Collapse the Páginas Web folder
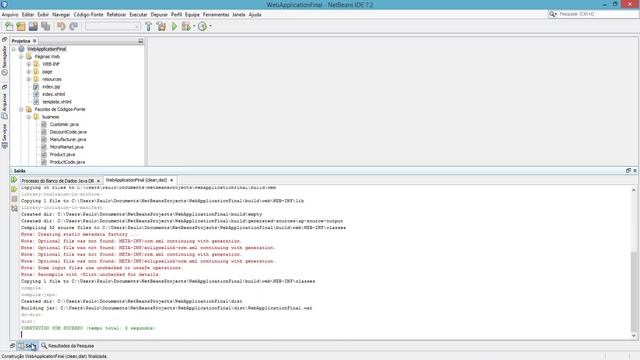 pos(21,57)
